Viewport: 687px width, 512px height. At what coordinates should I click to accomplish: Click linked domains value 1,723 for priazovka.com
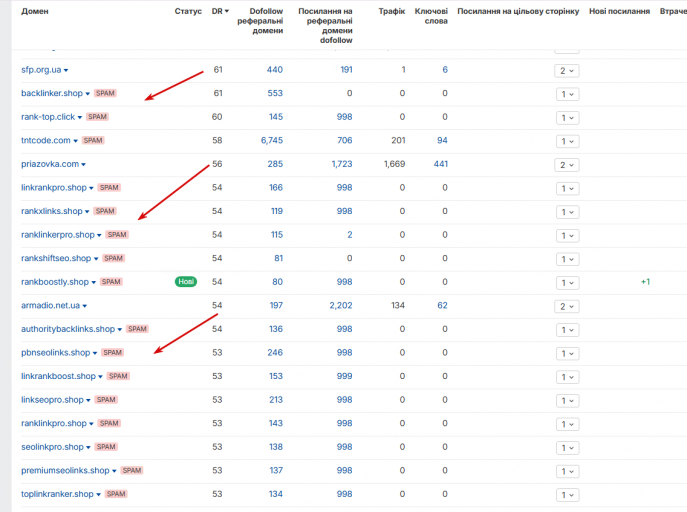coord(342,164)
